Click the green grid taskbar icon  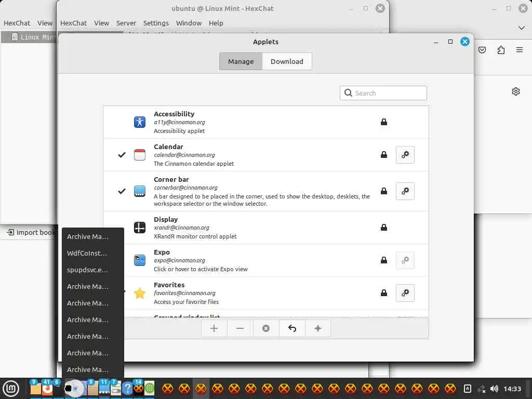(149, 388)
